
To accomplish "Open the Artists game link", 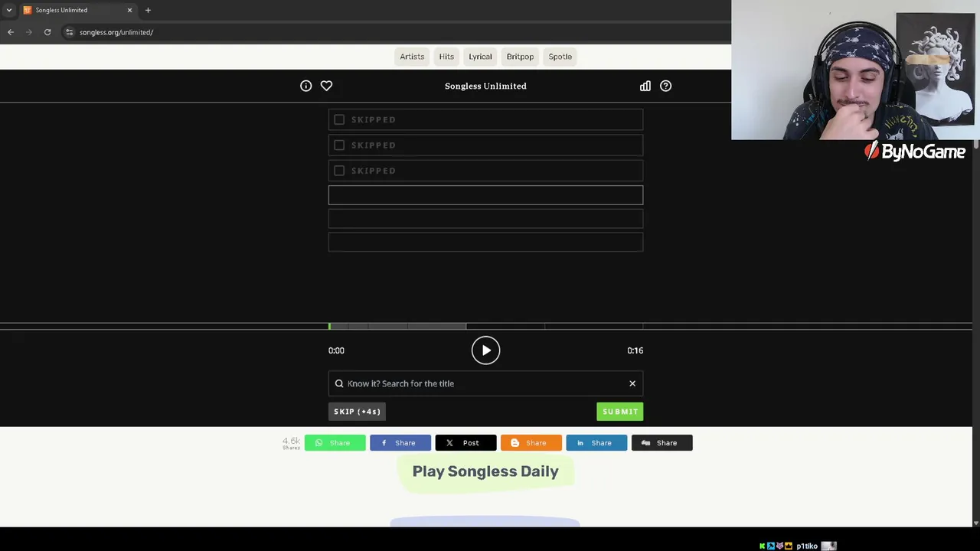I will pos(412,57).
